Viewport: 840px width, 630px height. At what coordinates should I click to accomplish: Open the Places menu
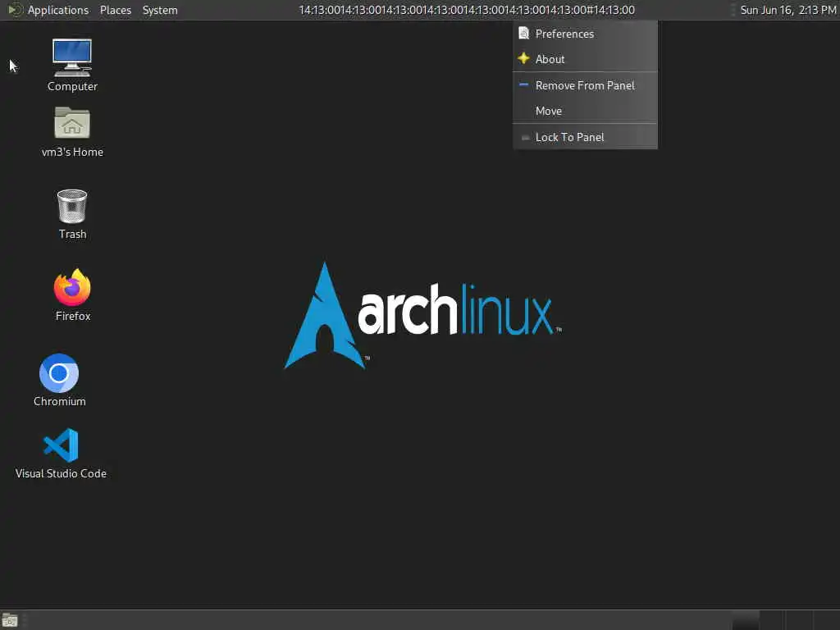pos(115,10)
